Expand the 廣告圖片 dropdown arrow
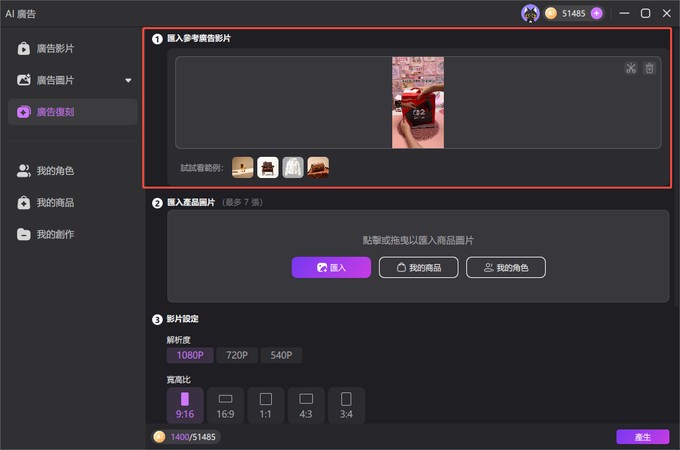 128,80
